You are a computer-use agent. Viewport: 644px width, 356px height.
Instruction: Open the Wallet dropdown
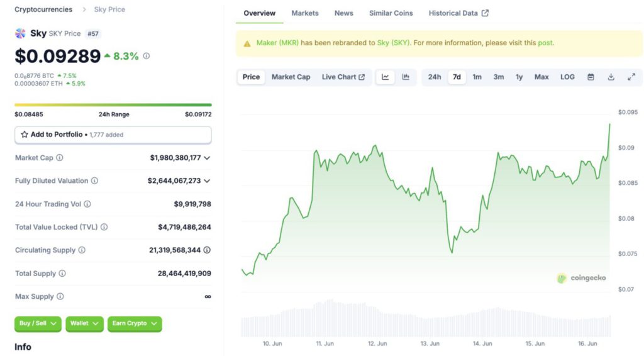point(84,323)
